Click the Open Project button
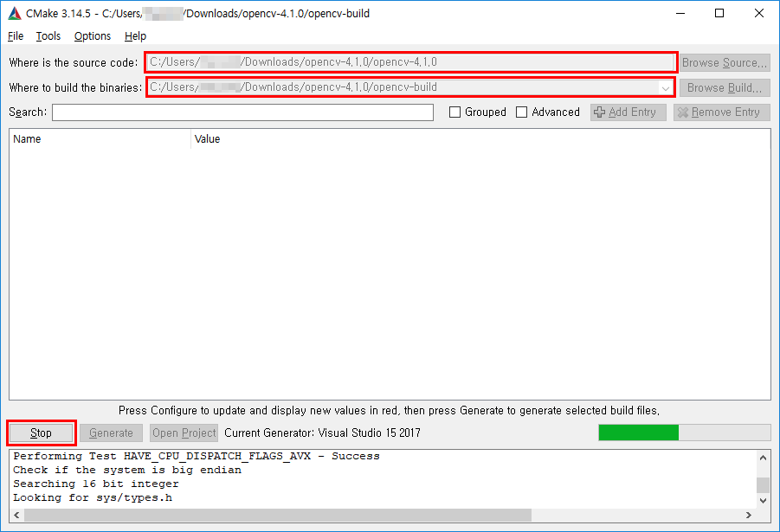This screenshot has width=780, height=532. click(x=184, y=433)
